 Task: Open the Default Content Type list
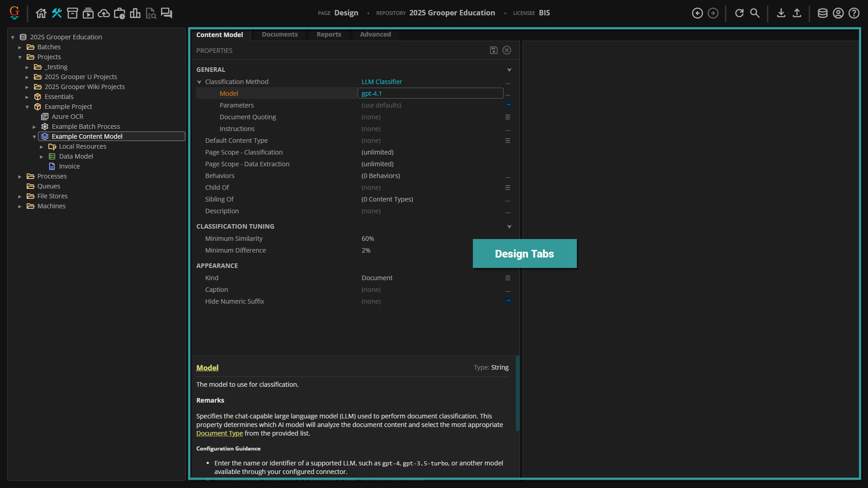pos(508,141)
